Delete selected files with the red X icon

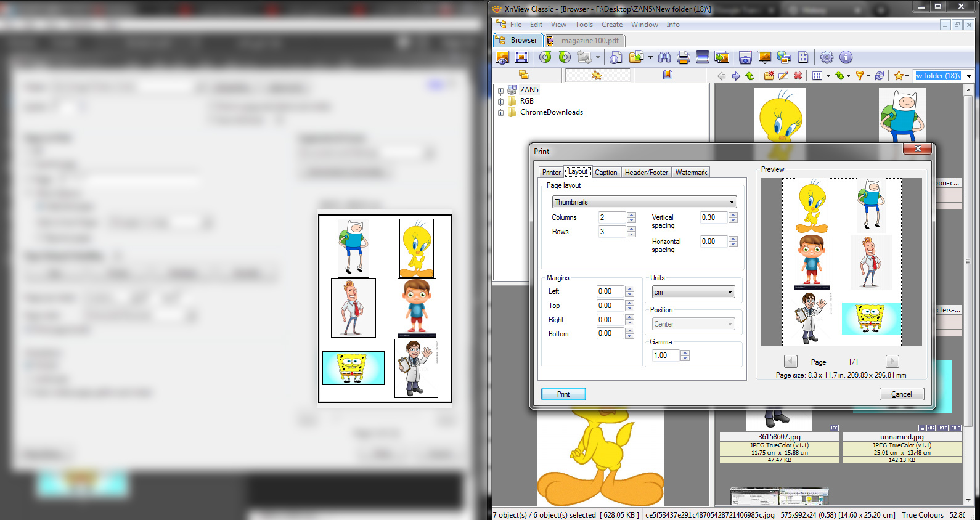coord(798,76)
